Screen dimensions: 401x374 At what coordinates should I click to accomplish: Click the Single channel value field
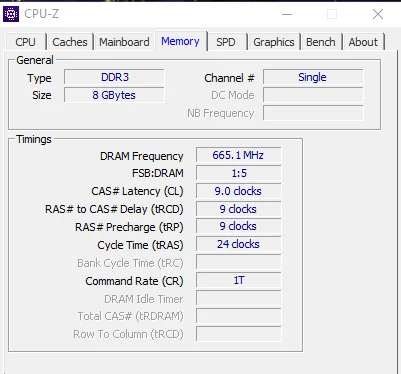point(313,77)
